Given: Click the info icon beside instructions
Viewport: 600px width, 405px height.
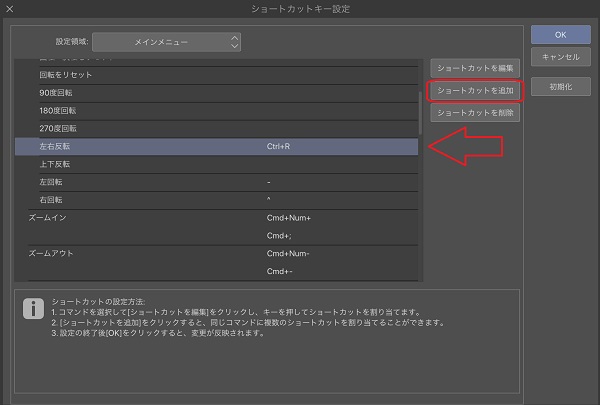Looking at the screenshot, I should pyautogui.click(x=33, y=309).
